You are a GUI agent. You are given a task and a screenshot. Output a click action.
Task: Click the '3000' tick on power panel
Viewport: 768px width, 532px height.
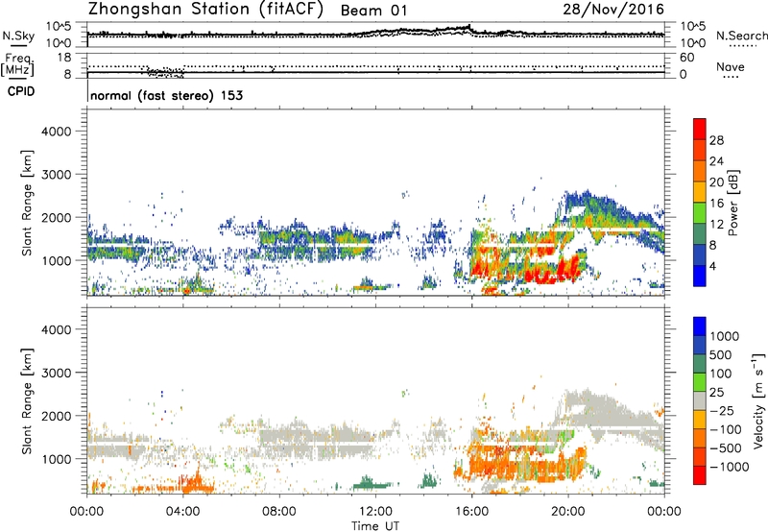pyautogui.click(x=56, y=175)
